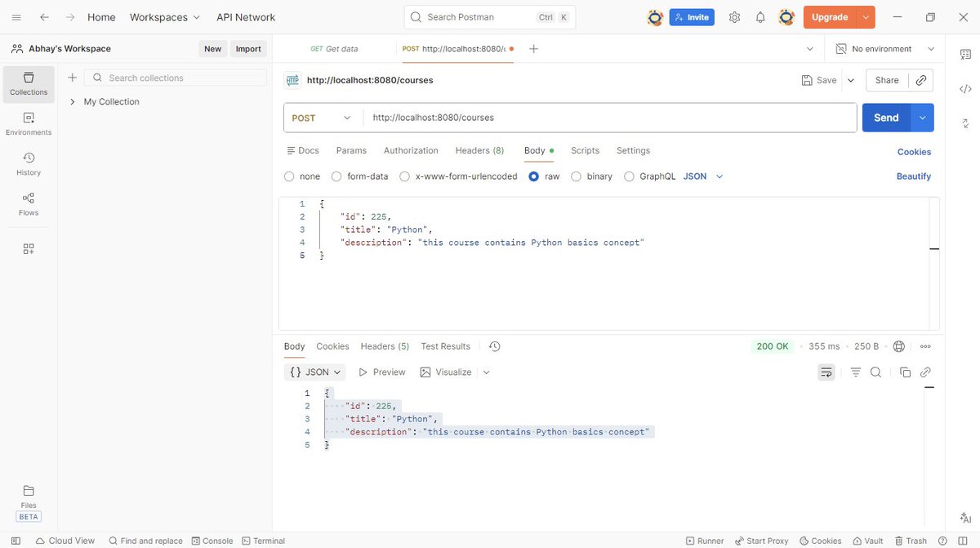Open Runner in the status bar
The image size is (980, 548).
(x=705, y=541)
